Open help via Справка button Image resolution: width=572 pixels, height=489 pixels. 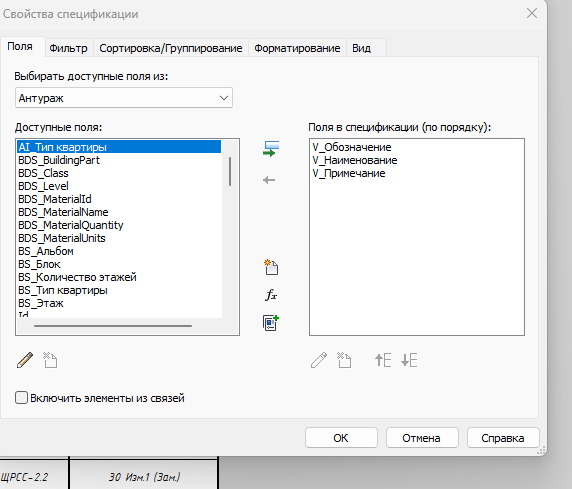503,438
